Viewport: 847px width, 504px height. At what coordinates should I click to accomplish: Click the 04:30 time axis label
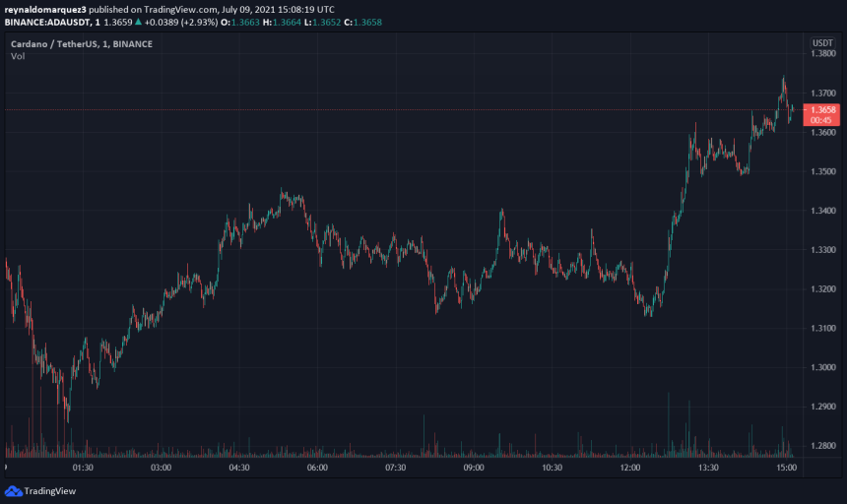pos(239,468)
